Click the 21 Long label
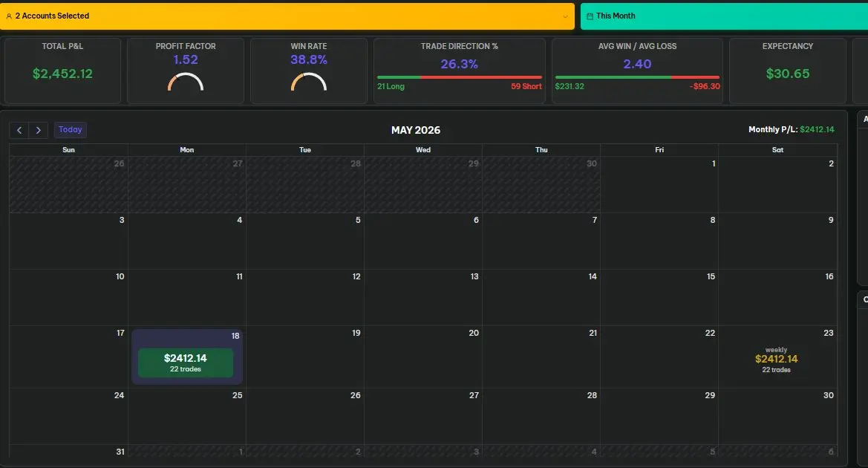The image size is (868, 468). (391, 86)
